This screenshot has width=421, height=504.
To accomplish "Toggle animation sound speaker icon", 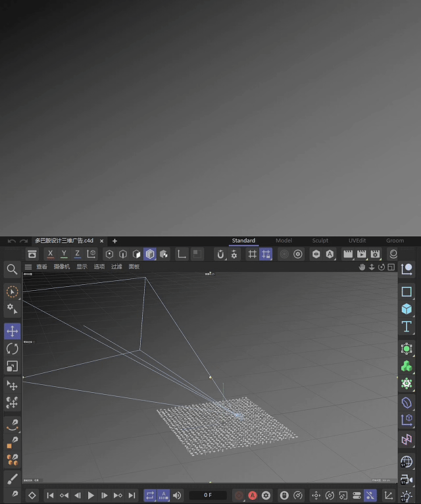I will point(177,495).
